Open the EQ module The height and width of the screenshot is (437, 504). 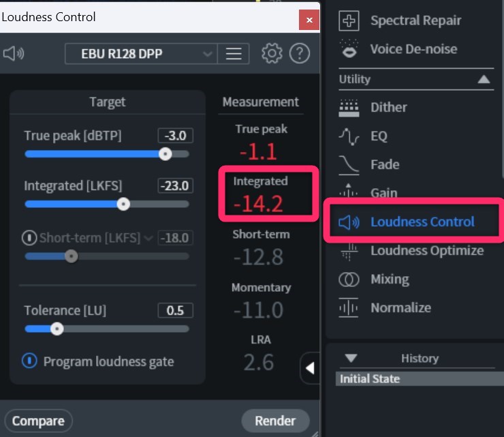[x=378, y=136]
